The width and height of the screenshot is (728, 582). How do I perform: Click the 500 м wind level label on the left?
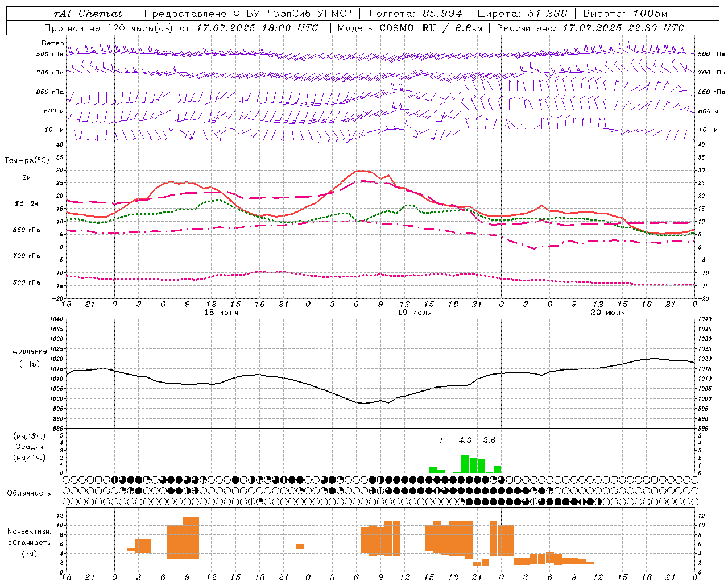[x=54, y=111]
